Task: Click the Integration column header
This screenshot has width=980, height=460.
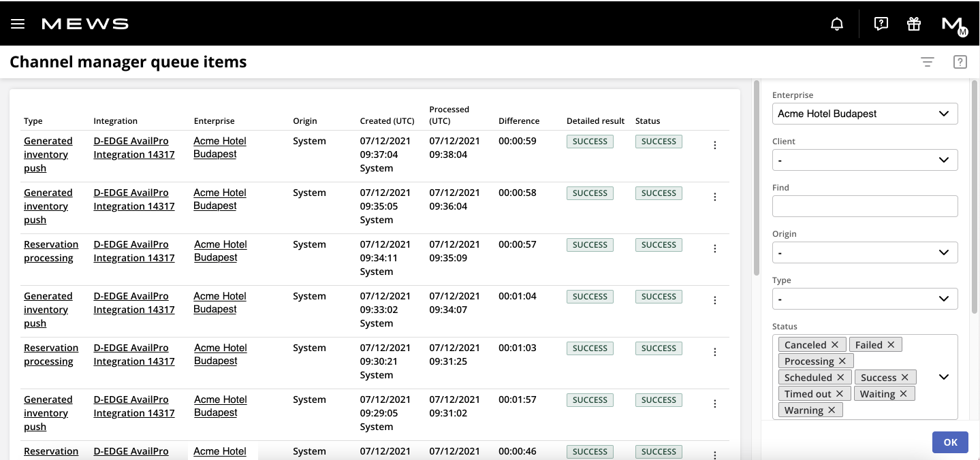Action: [115, 121]
